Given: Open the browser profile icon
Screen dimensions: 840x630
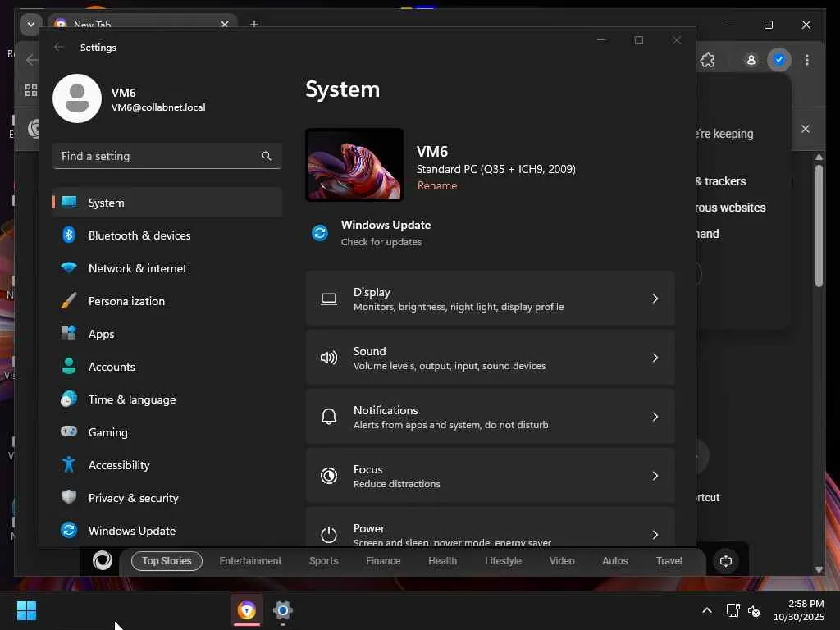Looking at the screenshot, I should point(751,60).
